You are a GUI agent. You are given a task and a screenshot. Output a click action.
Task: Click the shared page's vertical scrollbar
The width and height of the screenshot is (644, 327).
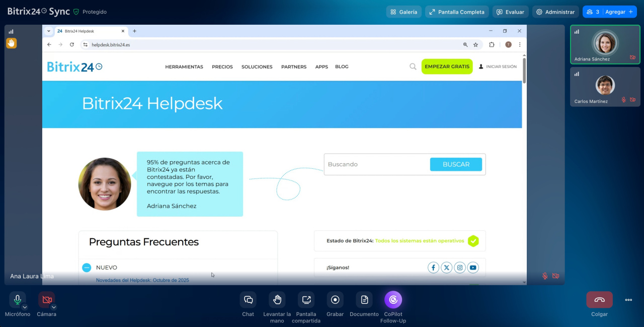[x=524, y=71]
